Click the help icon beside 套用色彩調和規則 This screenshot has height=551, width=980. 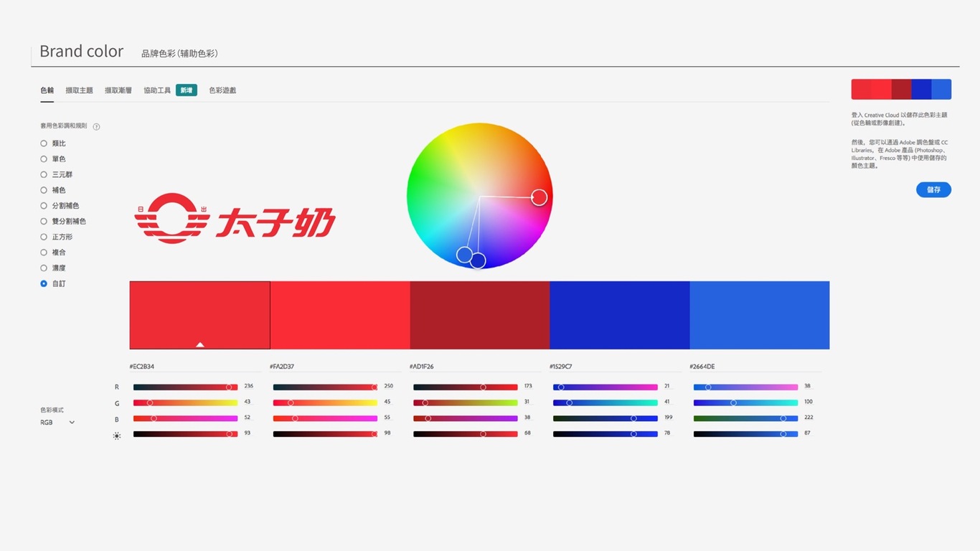96,127
